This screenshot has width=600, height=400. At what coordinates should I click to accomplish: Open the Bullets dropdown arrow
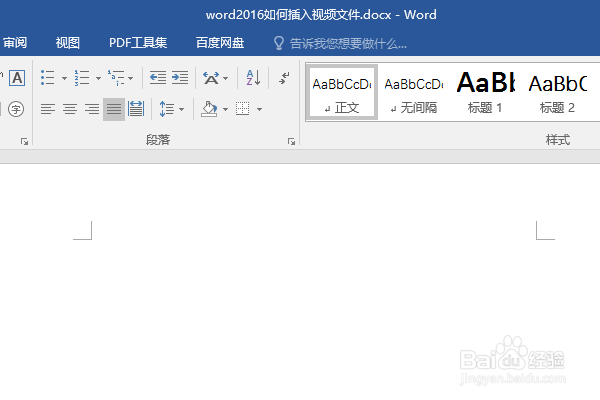[64, 78]
